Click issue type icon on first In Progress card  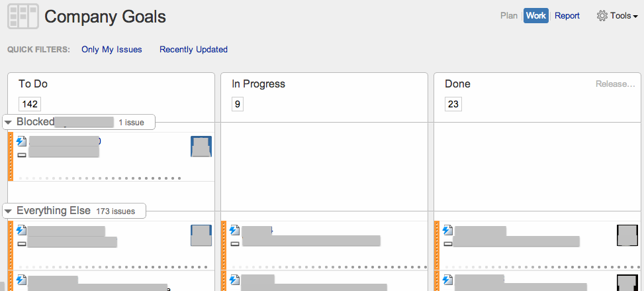[234, 231]
